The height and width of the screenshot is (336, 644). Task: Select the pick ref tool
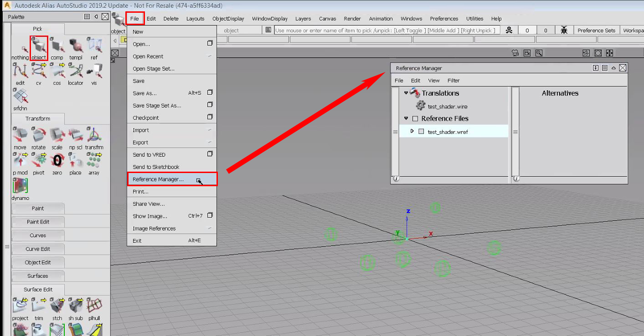[94, 48]
